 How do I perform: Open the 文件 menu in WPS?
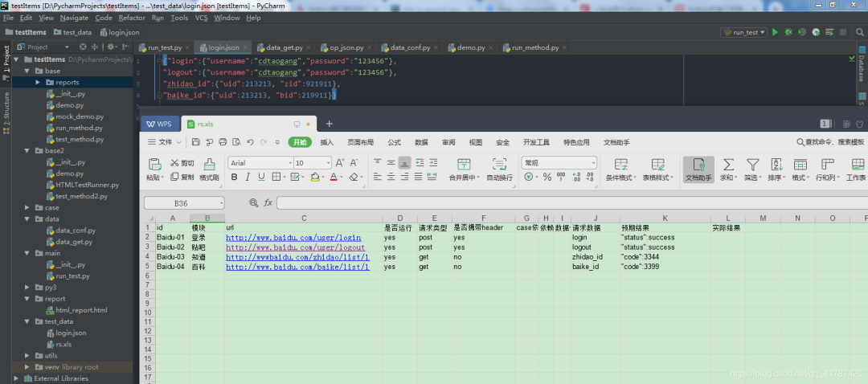tap(165, 142)
